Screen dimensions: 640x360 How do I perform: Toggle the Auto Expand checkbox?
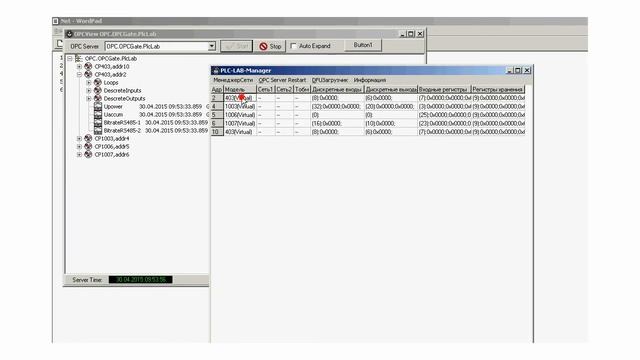[293, 46]
